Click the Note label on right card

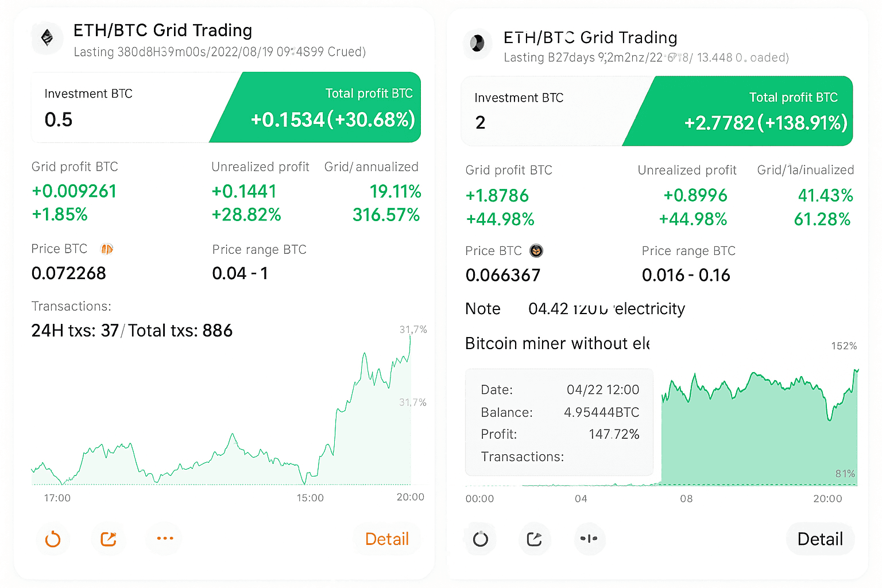(483, 308)
